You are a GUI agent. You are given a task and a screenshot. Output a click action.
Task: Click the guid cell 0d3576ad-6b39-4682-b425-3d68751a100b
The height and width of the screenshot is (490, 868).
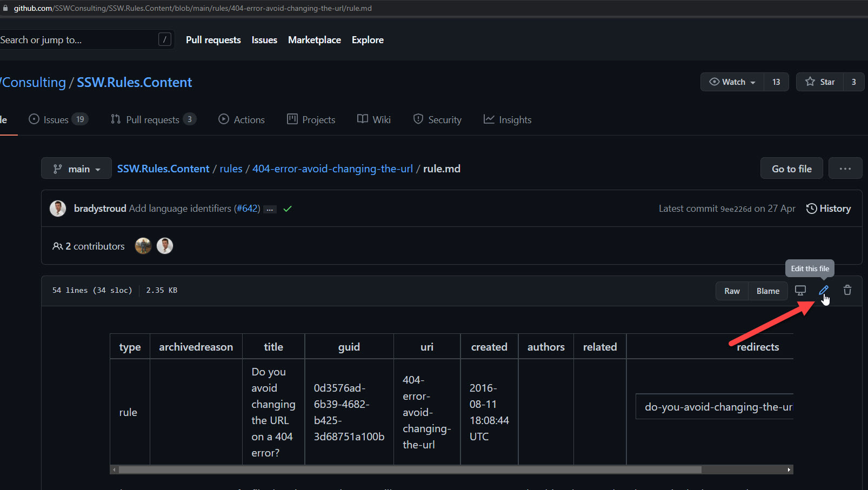pyautogui.click(x=349, y=412)
